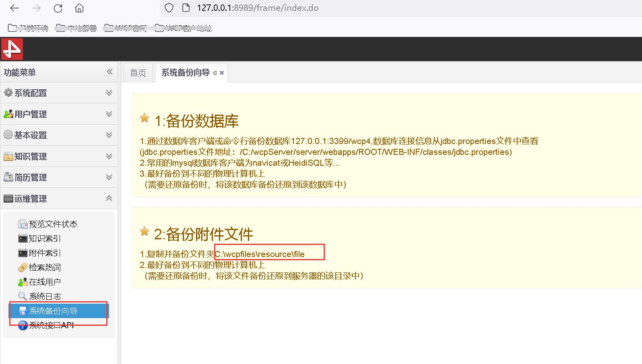Open the browser home page icon
The image size is (642, 364).
point(80,8)
